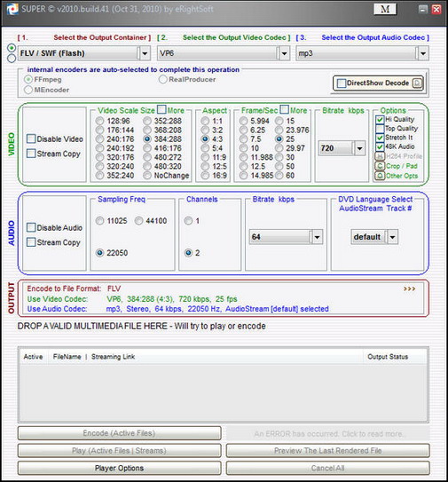The image size is (448, 482).
Task: Minimize the SUPER window
Action: click(x=423, y=9)
